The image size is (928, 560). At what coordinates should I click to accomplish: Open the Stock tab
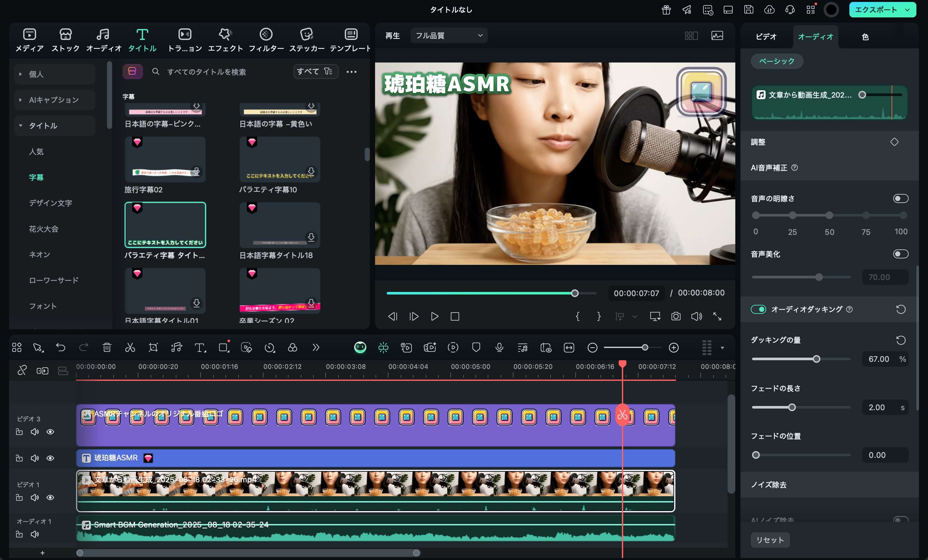[x=65, y=40]
